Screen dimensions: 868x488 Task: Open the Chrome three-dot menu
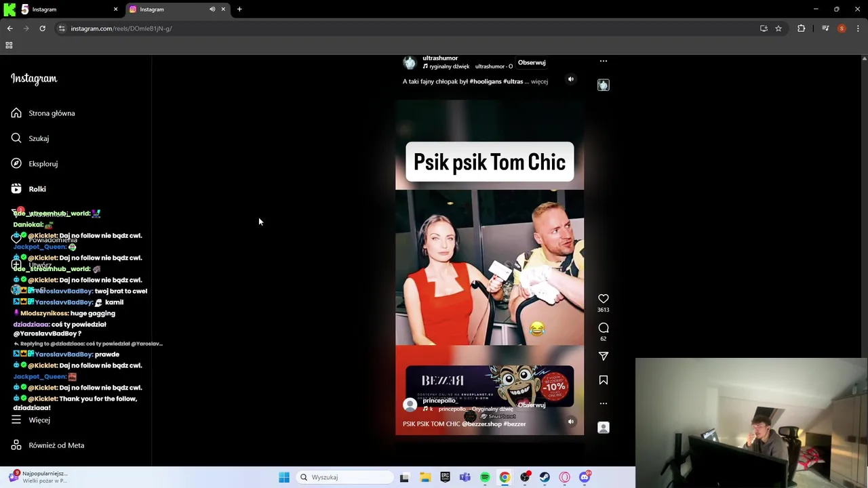point(858,28)
